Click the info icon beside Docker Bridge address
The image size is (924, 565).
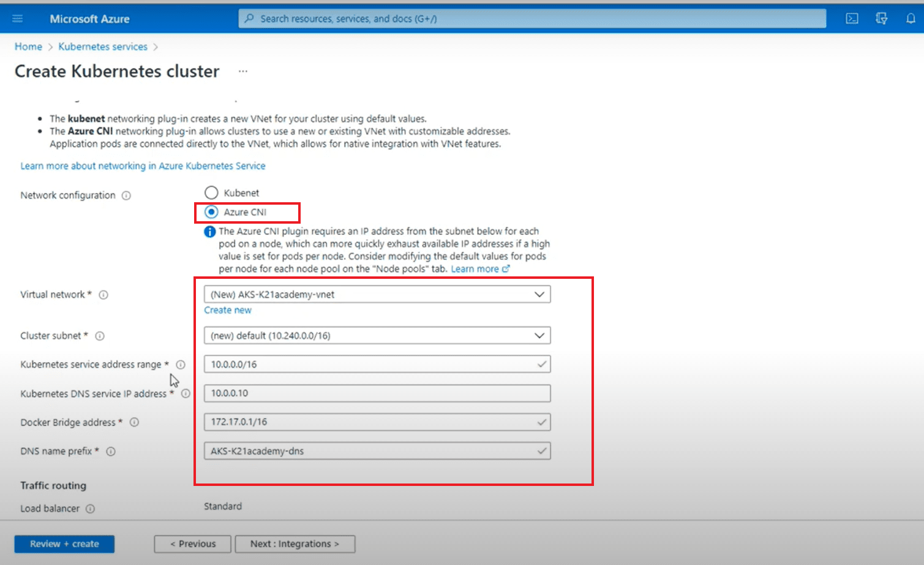(134, 422)
